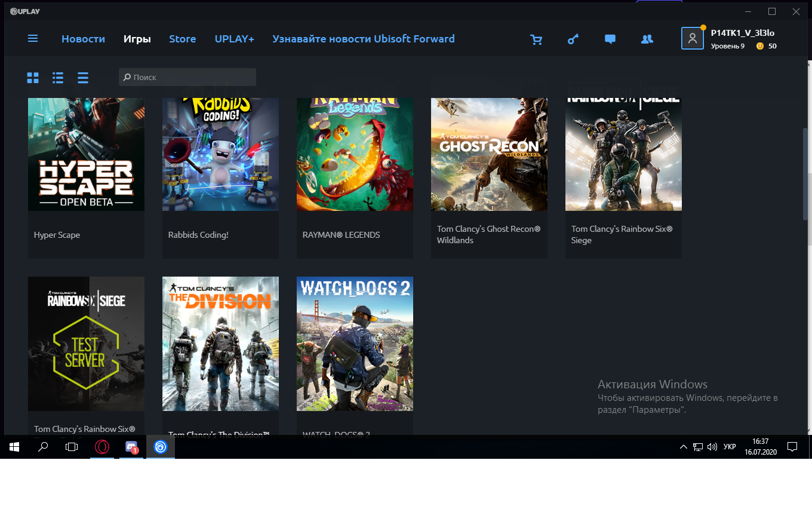The width and height of the screenshot is (812, 506).
Task: Click the Uplay taskbar icon
Action: tap(161, 446)
